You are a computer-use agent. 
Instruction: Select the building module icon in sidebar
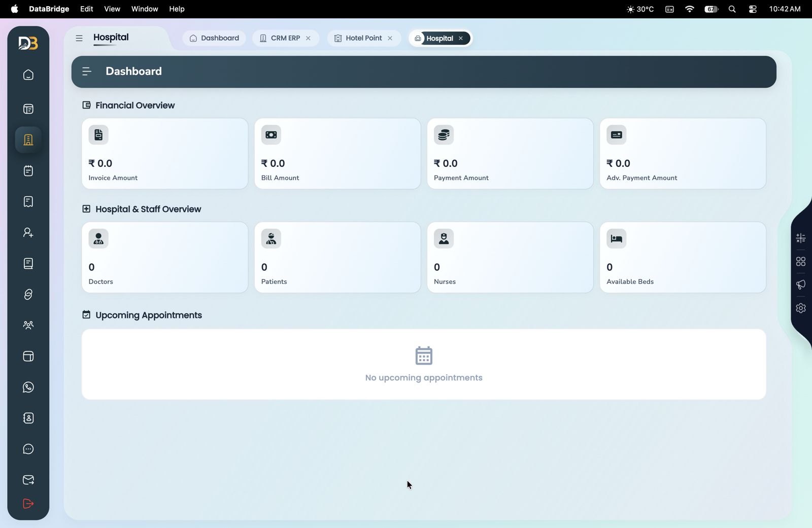28,140
